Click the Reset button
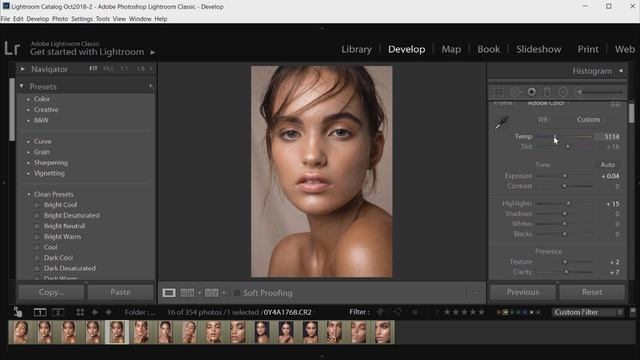640x360 pixels. [x=592, y=292]
